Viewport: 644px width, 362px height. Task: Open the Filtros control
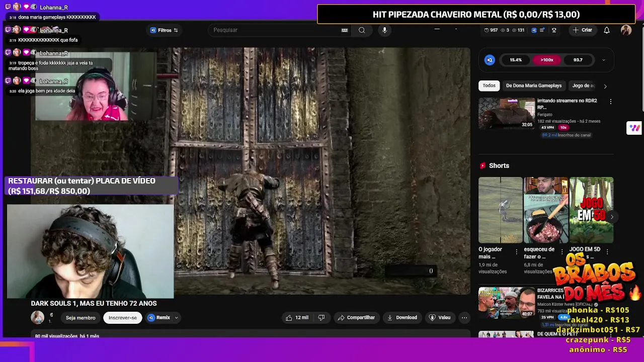[x=164, y=30]
